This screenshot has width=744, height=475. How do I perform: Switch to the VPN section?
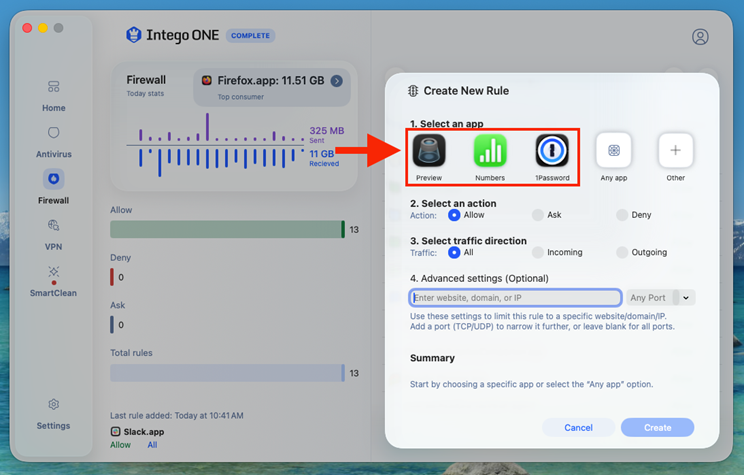coord(54,235)
